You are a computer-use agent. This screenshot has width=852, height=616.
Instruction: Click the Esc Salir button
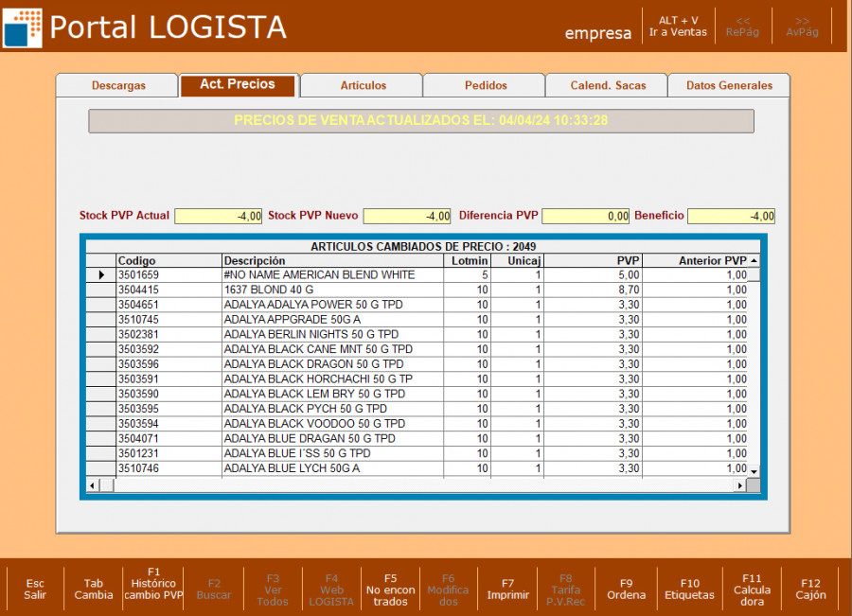coord(35,590)
